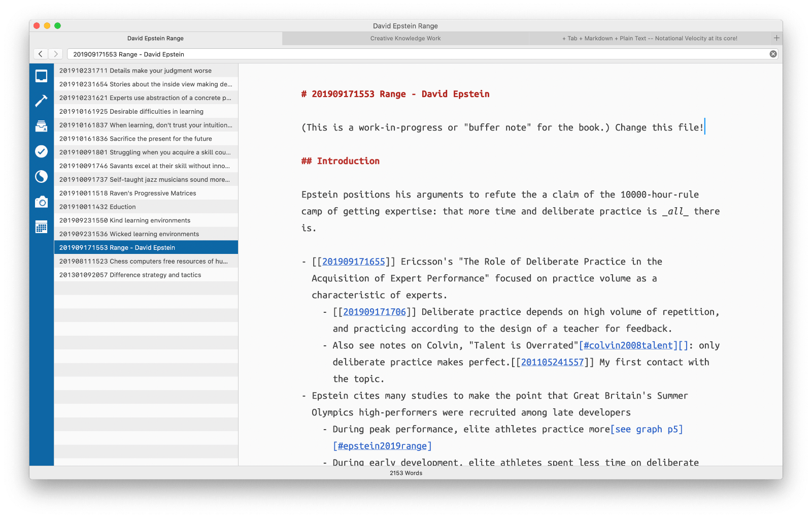812x518 pixels.
Task: Open note 'Wicked learning environments'
Action: click(x=146, y=234)
